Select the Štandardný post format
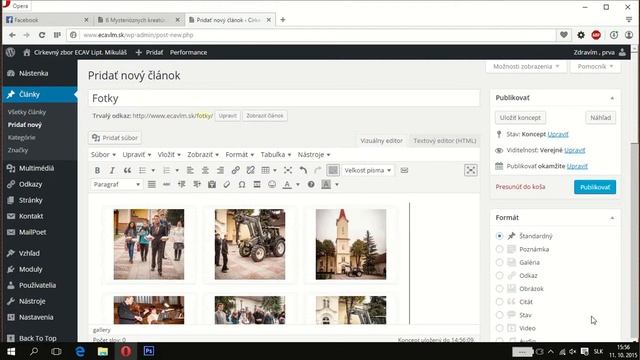This screenshot has height=360, width=640. pos(499,236)
